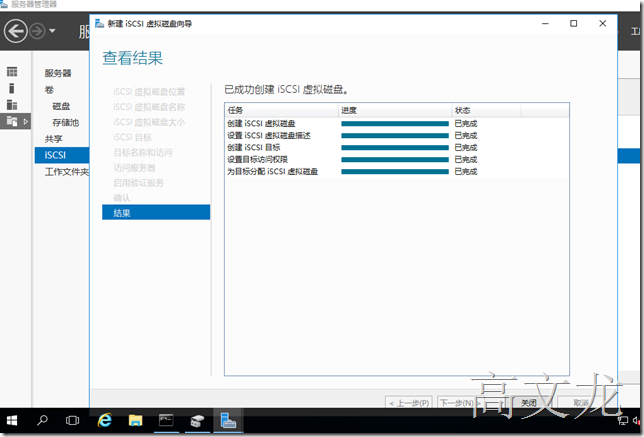Viewport: 644px width, 437px height.
Task: Open taskbar search magnifier
Action: (x=42, y=420)
